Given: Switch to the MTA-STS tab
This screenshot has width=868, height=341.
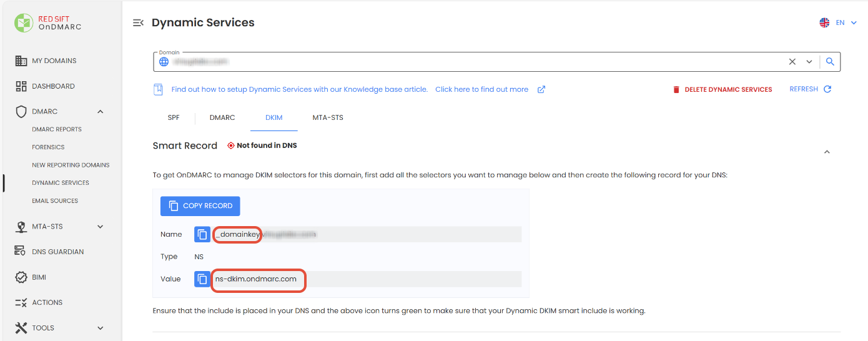Looking at the screenshot, I should tap(328, 117).
